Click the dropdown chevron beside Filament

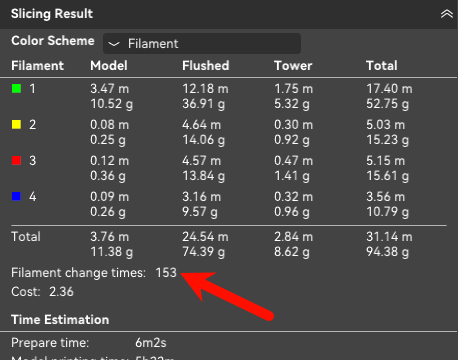point(114,44)
